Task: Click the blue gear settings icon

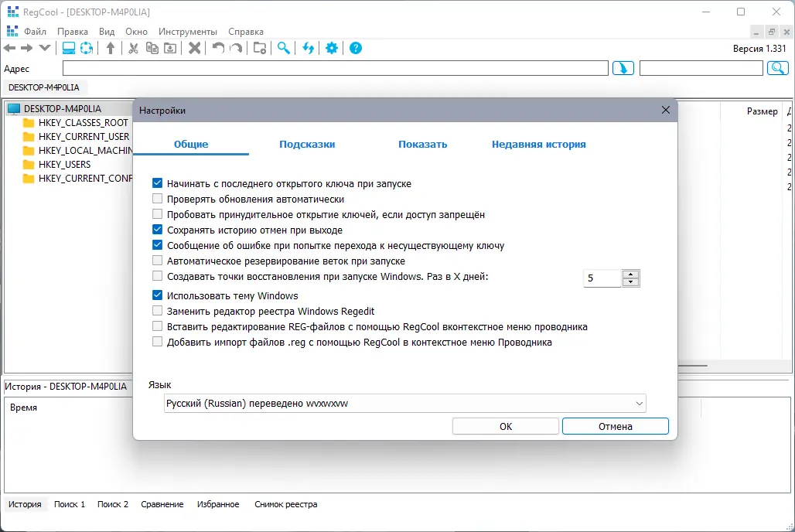Action: tap(332, 48)
